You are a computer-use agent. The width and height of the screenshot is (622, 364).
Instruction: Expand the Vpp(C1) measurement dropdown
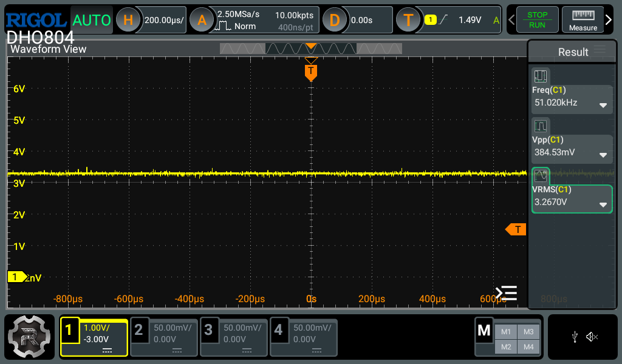coord(603,155)
